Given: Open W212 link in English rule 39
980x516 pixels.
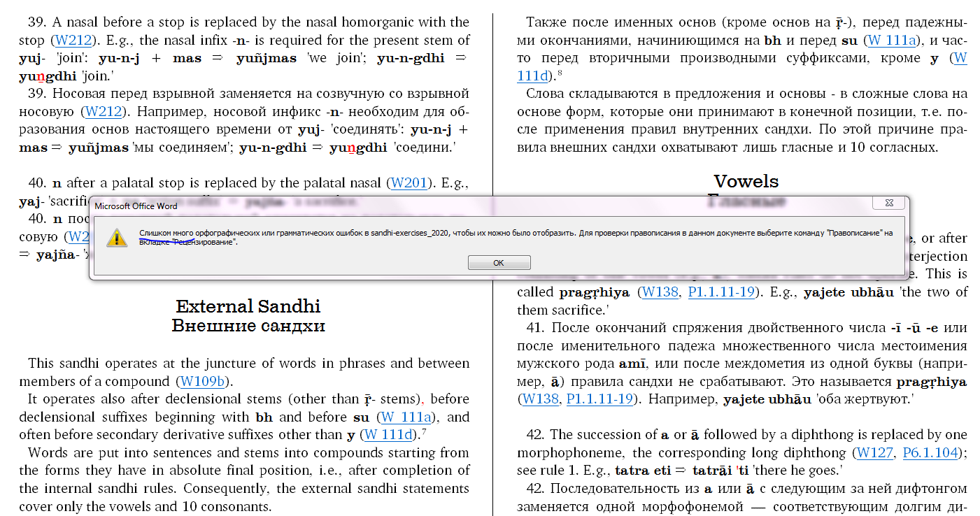Looking at the screenshot, I should click(x=75, y=41).
